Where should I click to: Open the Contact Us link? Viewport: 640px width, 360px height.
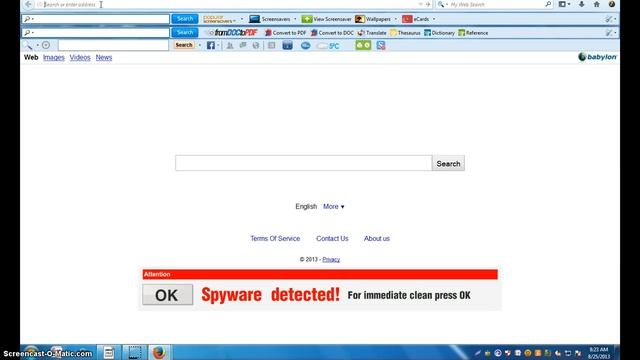(332, 238)
